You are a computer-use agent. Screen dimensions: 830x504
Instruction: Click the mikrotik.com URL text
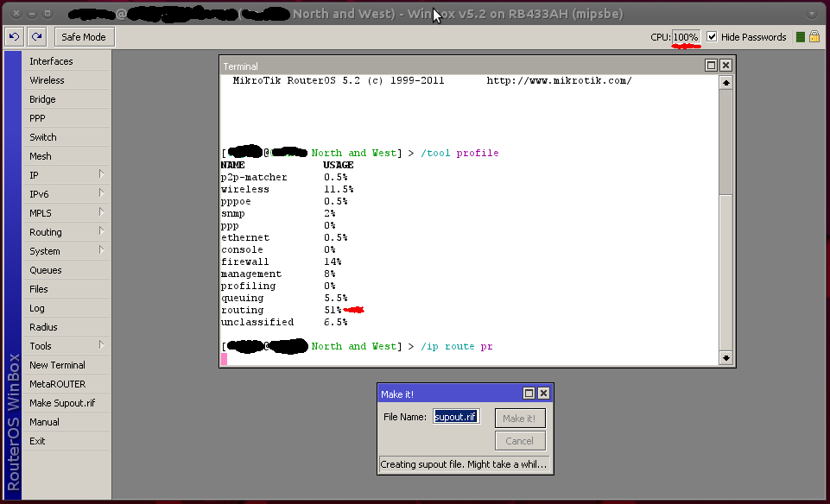tap(559, 80)
